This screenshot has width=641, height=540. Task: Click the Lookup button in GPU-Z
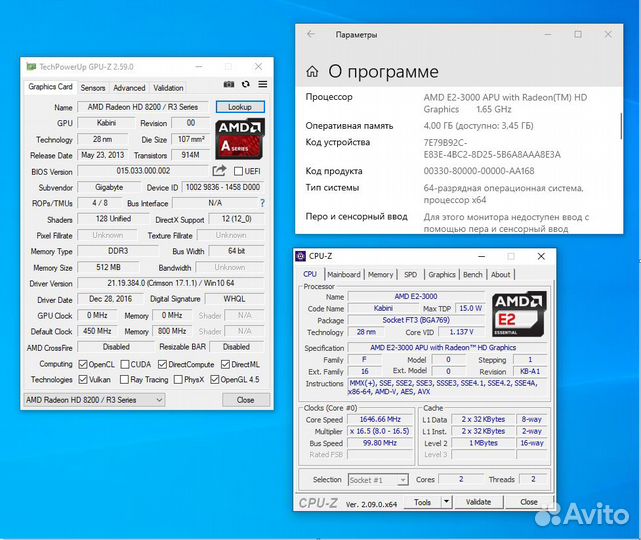click(240, 107)
